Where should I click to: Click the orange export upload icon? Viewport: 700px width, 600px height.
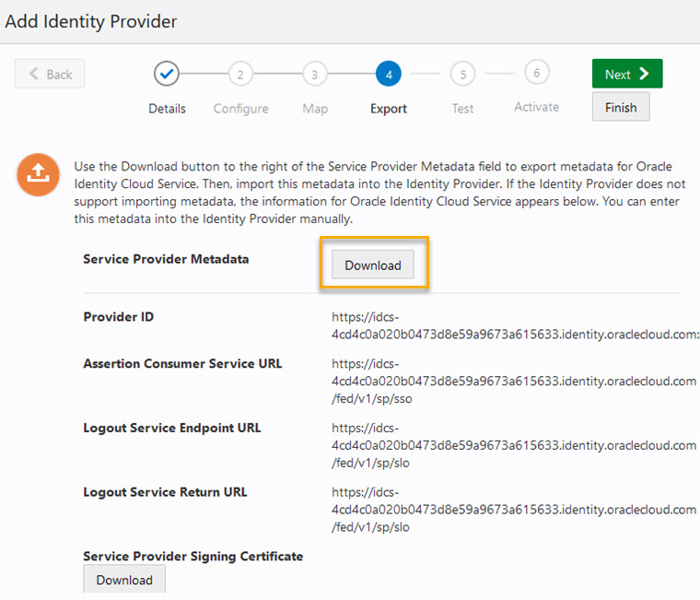38,175
